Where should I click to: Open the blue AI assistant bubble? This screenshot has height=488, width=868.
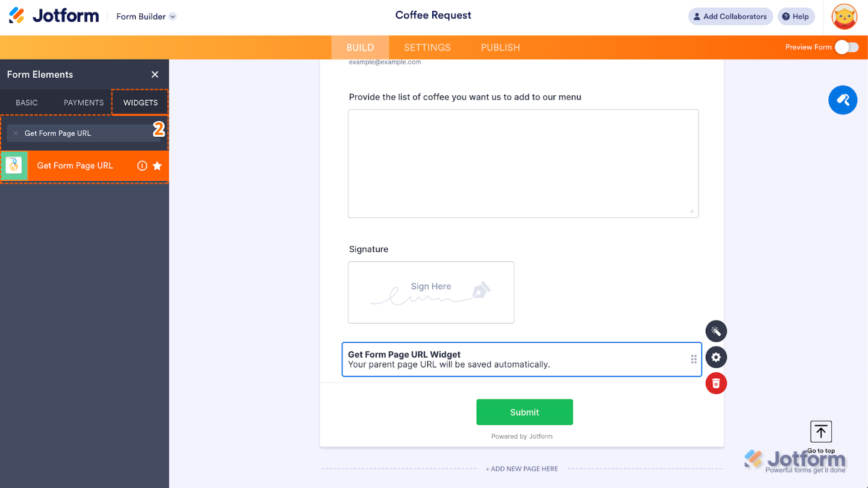pyautogui.click(x=843, y=100)
